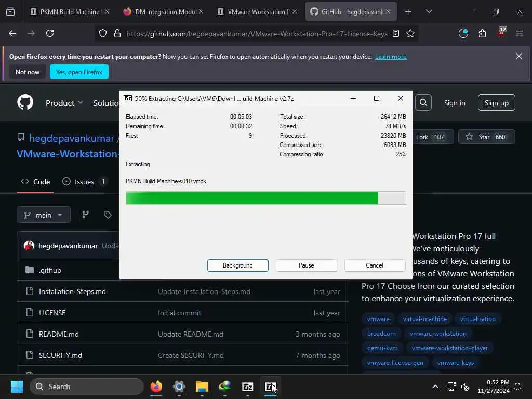
Task: Click Yes, open Firefox button
Action: click(79, 72)
